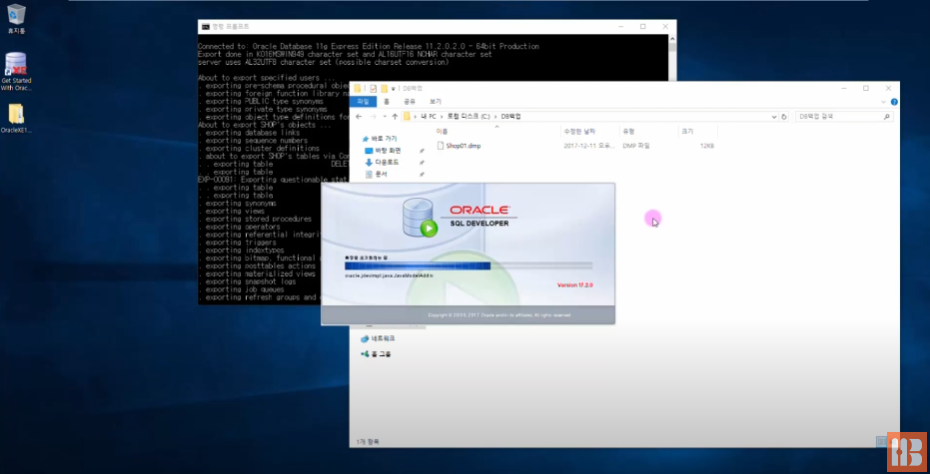Open the Recycle Bin desktop icon
Screen dimensions: 930x474
16,18
